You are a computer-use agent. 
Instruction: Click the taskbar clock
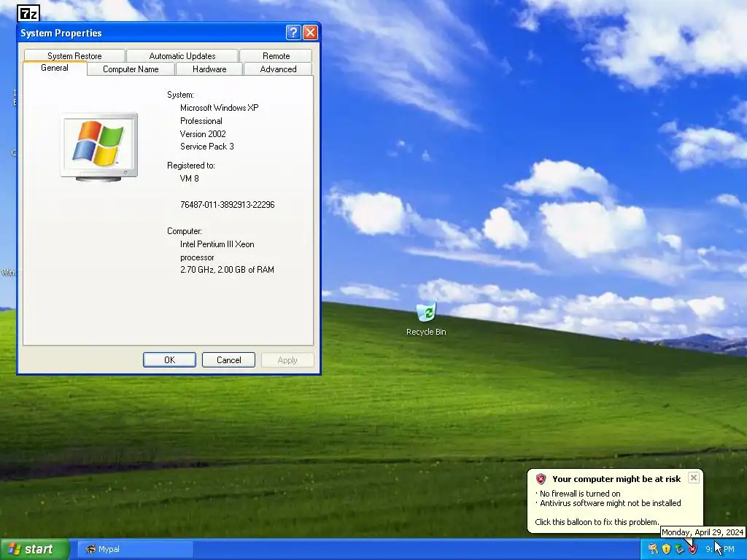(720, 549)
